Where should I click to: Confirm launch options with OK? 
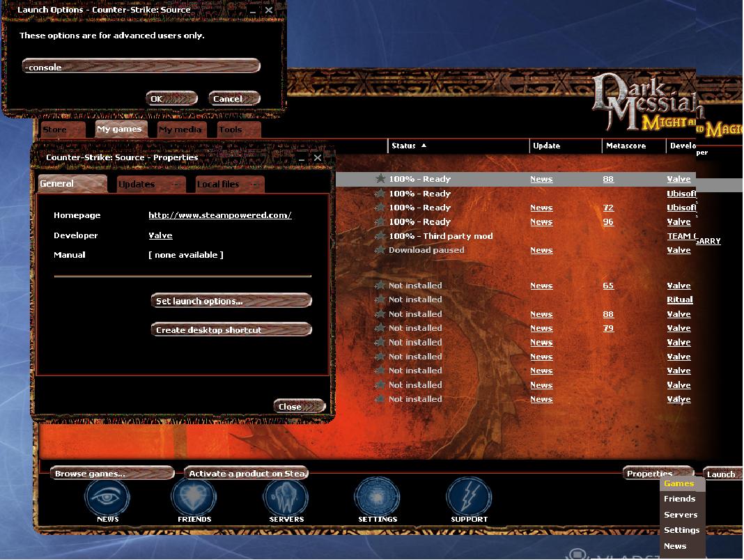click(172, 98)
